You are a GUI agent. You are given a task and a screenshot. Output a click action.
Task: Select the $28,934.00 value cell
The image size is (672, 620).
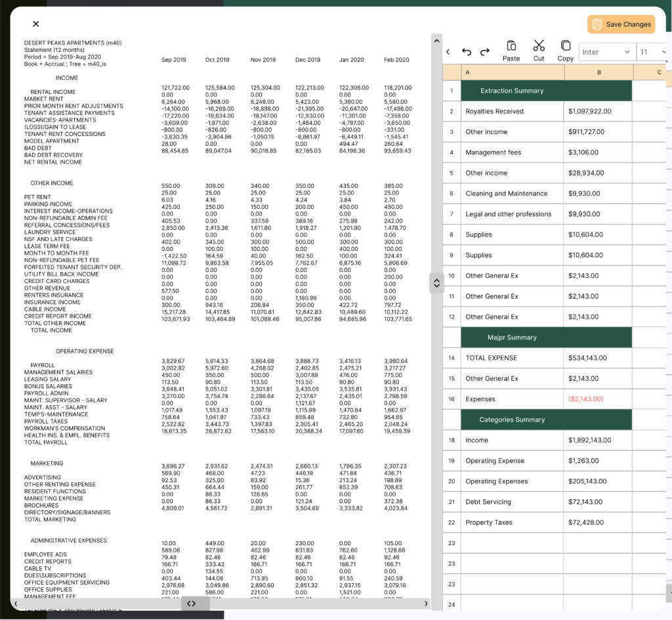598,173
